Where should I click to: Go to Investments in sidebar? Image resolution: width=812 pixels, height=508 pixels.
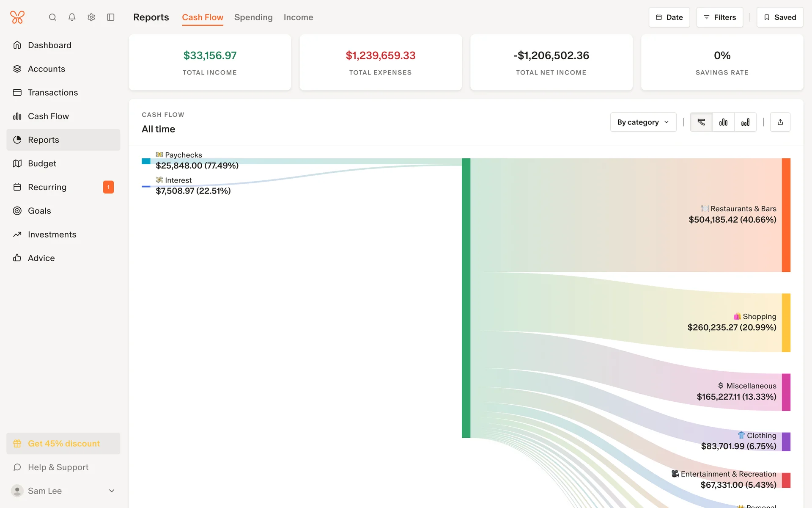click(52, 235)
